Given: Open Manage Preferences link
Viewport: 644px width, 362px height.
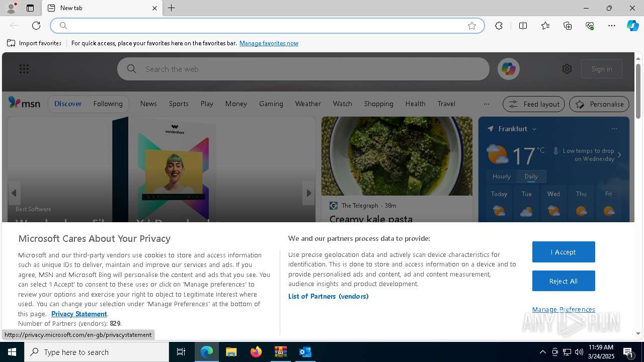Looking at the screenshot, I should tap(563, 309).
